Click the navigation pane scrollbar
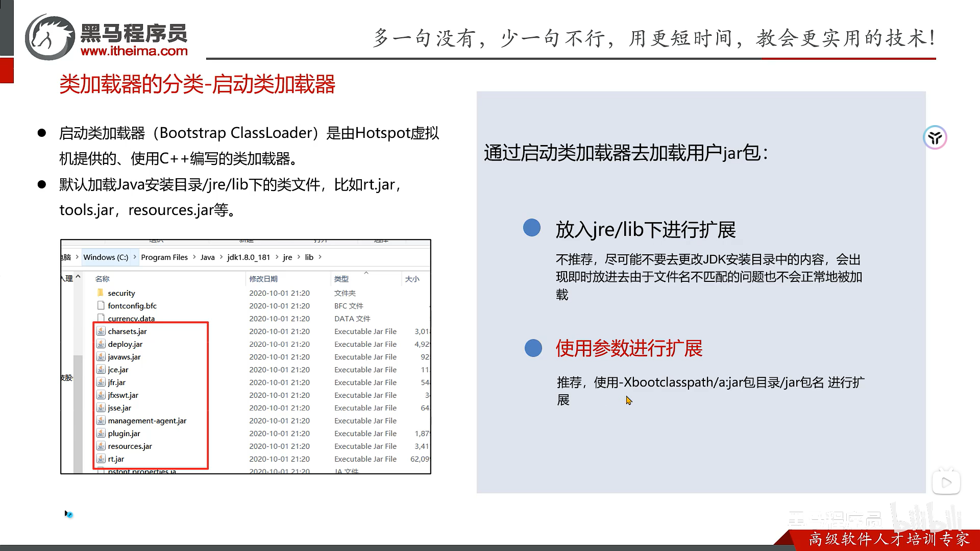 78,414
